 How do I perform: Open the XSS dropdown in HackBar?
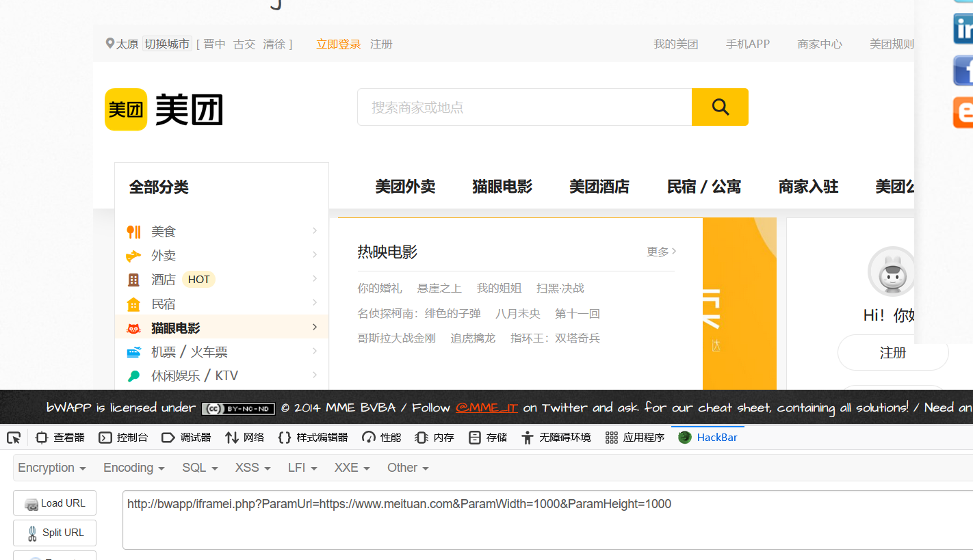pyautogui.click(x=252, y=468)
